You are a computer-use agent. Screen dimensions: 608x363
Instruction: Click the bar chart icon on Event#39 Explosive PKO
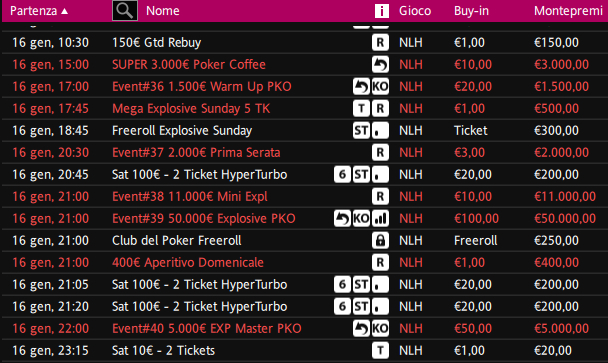[380, 218]
